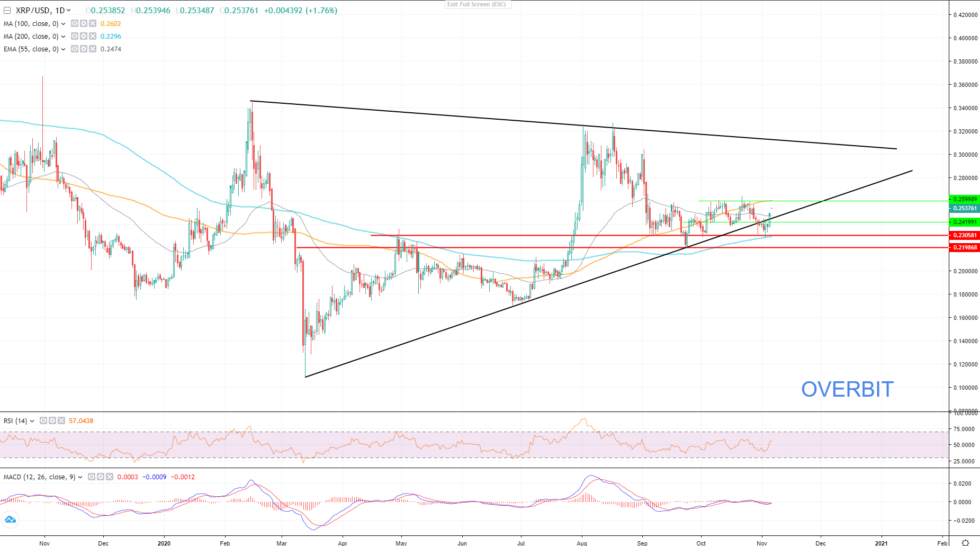Click the MA (200) value 0.2296

click(x=111, y=37)
